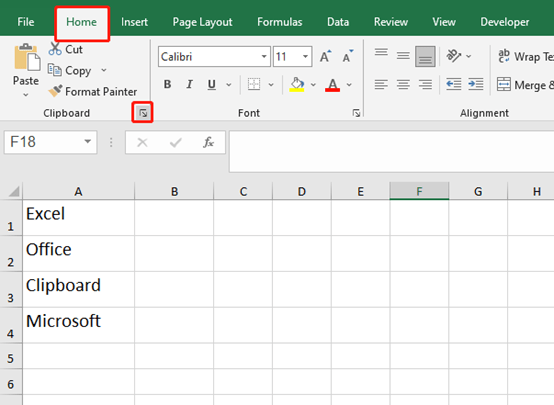Click the Name Box showing F18
The width and height of the screenshot is (554, 405).
pos(51,142)
